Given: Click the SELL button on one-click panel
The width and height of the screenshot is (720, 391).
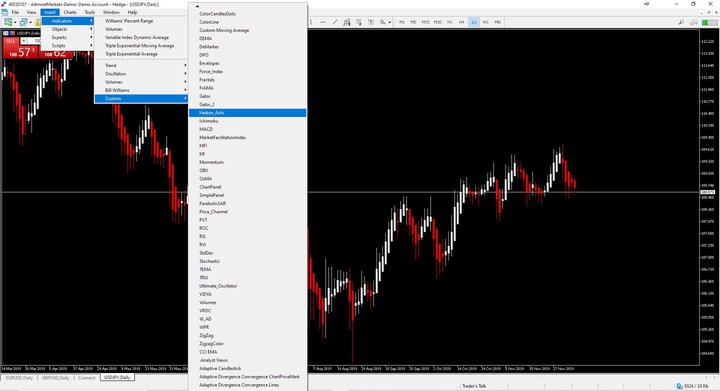Looking at the screenshot, I should pos(11,41).
